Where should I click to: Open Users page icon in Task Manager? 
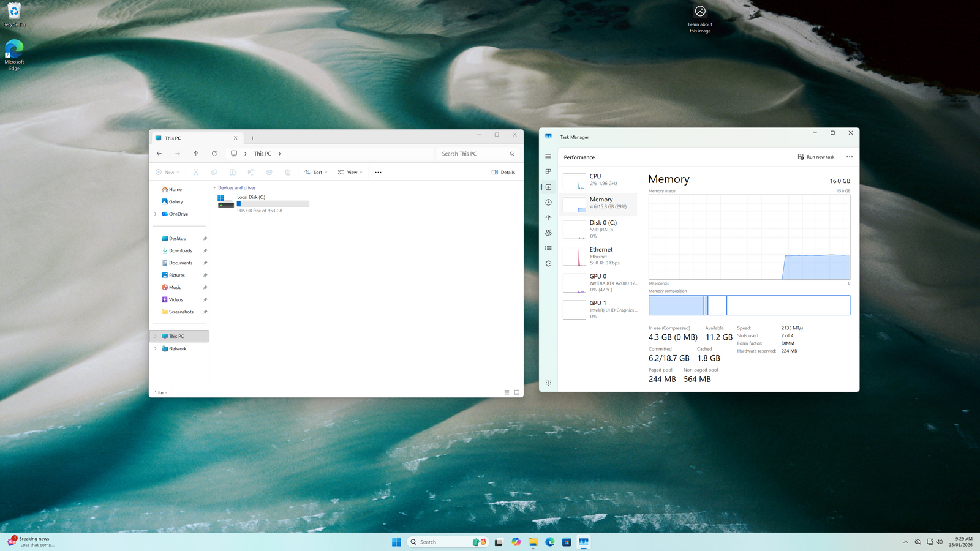(x=548, y=233)
